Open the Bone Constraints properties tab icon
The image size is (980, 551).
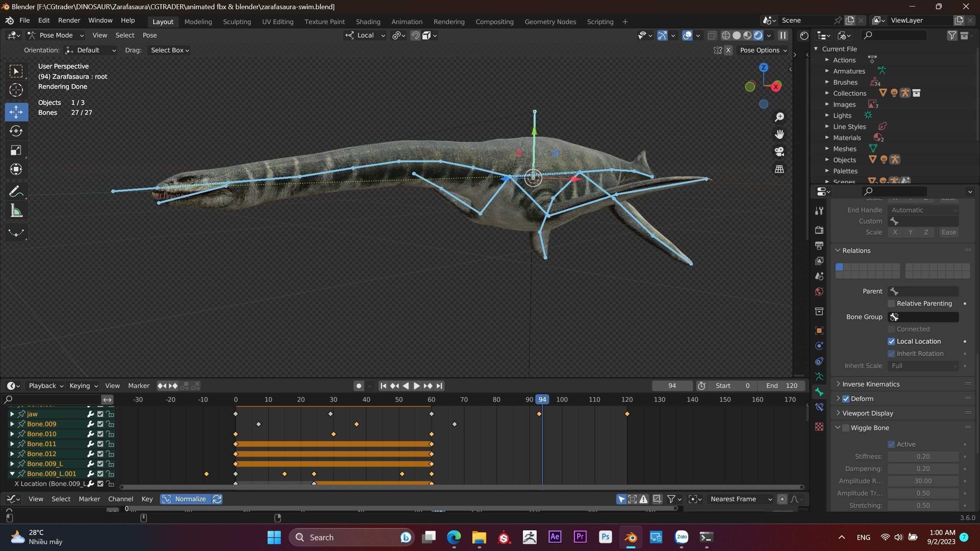pos(819,408)
